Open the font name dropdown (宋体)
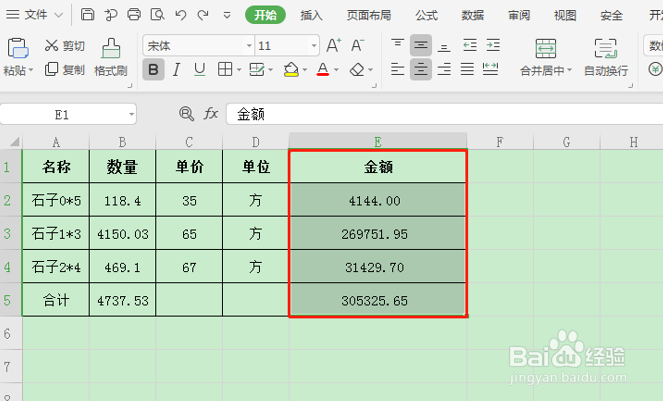 click(249, 46)
